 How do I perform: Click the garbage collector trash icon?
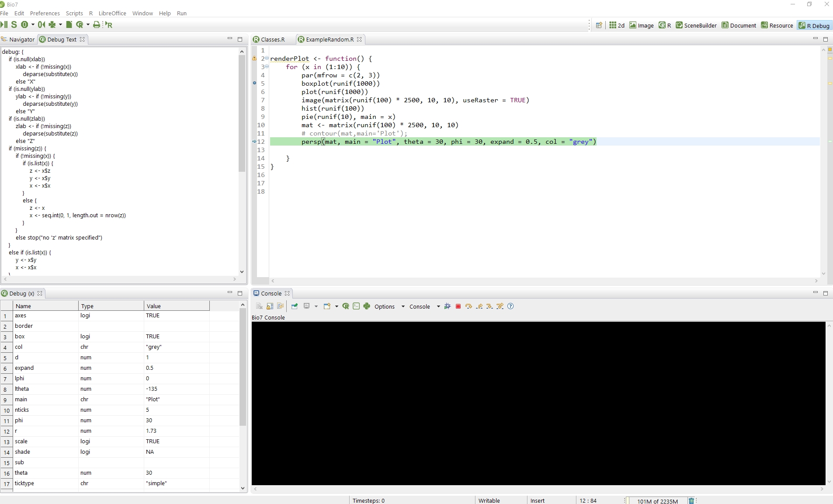point(691,501)
